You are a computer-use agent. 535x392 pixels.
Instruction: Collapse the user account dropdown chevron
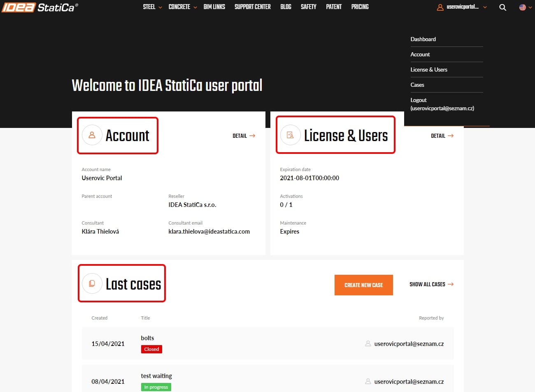pyautogui.click(x=485, y=7)
